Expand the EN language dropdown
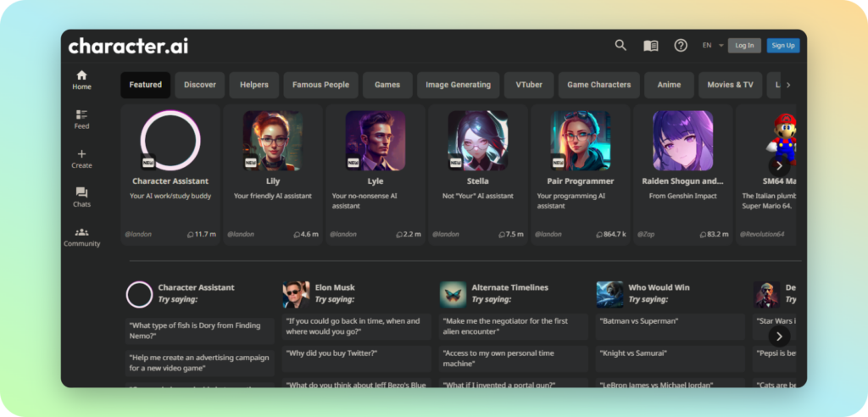 (x=712, y=46)
